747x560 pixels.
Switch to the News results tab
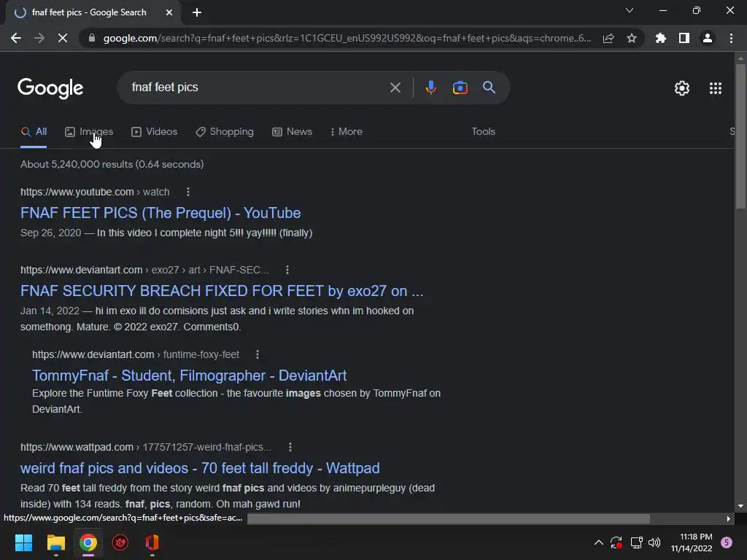pyautogui.click(x=292, y=132)
